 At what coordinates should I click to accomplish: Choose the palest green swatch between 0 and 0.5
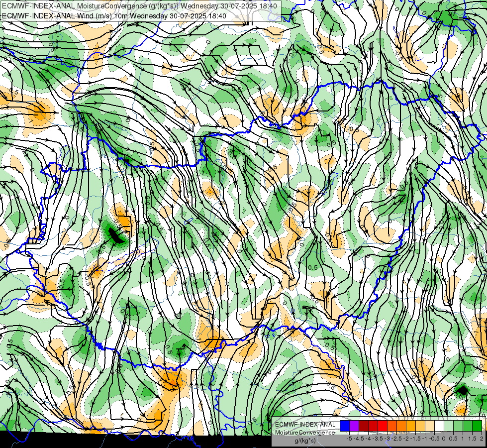(449, 426)
